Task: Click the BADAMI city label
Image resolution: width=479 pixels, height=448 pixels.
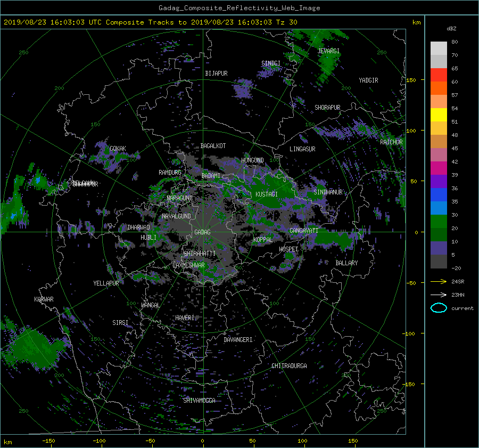Action: [211, 176]
